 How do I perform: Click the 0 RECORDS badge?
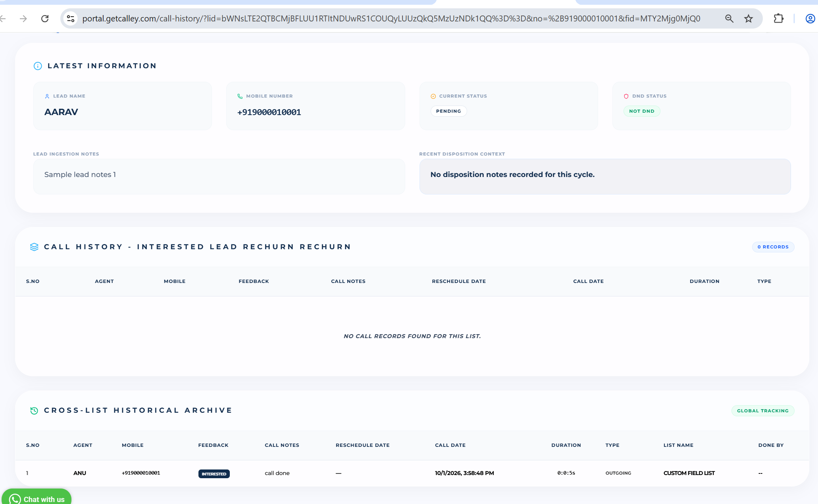click(x=773, y=247)
